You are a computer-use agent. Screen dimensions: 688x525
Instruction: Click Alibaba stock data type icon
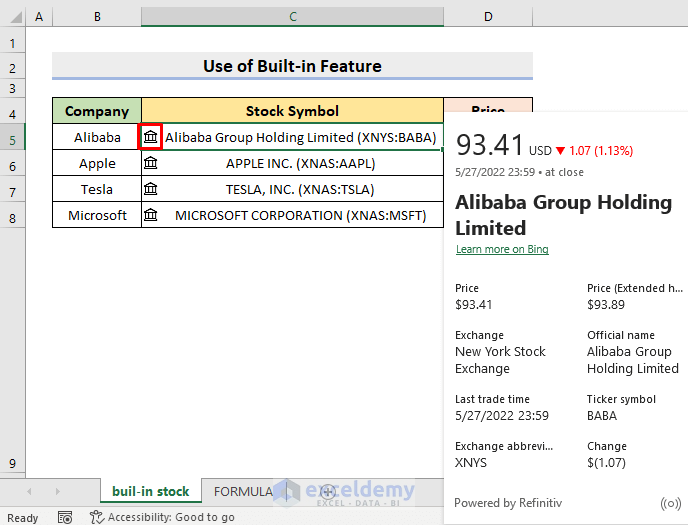(x=150, y=137)
